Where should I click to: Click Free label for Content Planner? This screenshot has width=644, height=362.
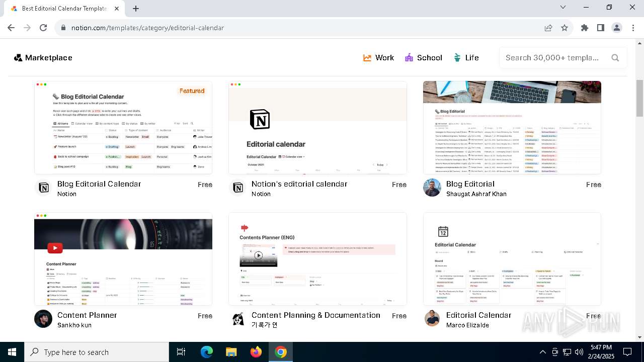205,316
